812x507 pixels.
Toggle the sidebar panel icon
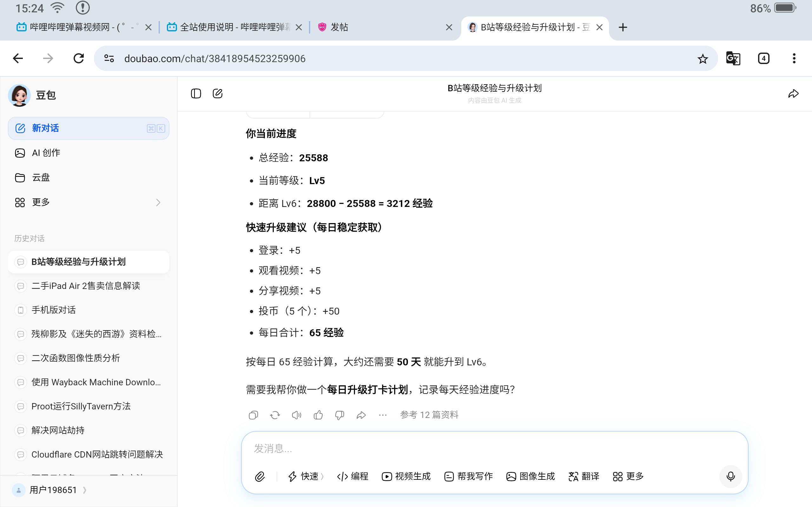196,93
